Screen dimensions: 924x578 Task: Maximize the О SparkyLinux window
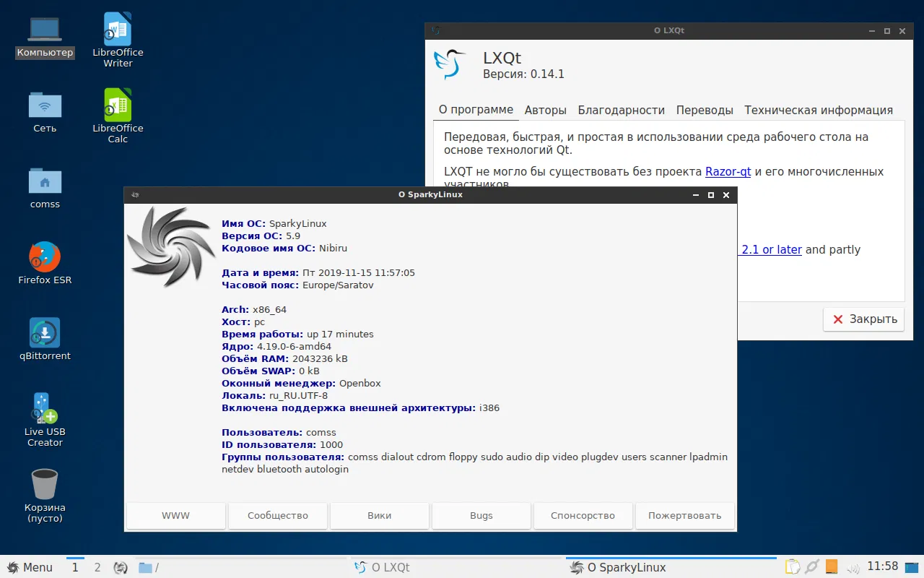[x=711, y=195]
